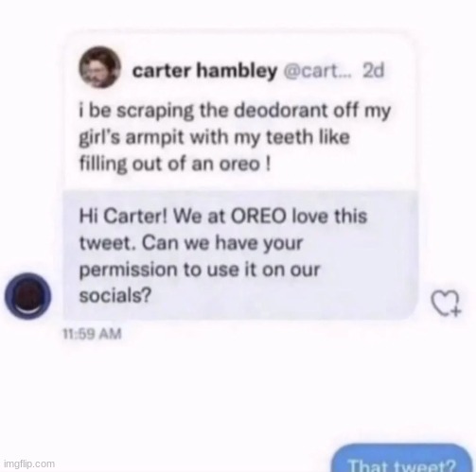Screen dimensions: 476x472
Task: Open carter hambley's profile picture
Action: tap(100, 67)
